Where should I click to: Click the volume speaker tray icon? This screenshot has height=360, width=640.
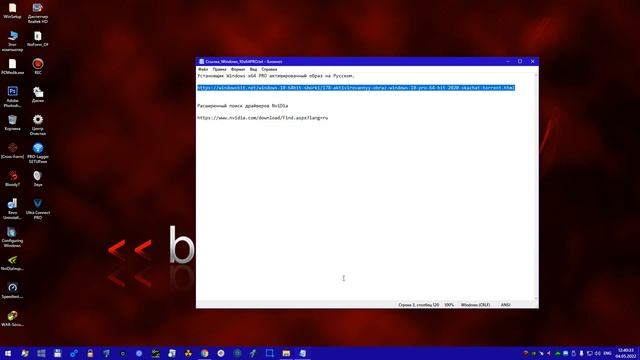click(598, 353)
